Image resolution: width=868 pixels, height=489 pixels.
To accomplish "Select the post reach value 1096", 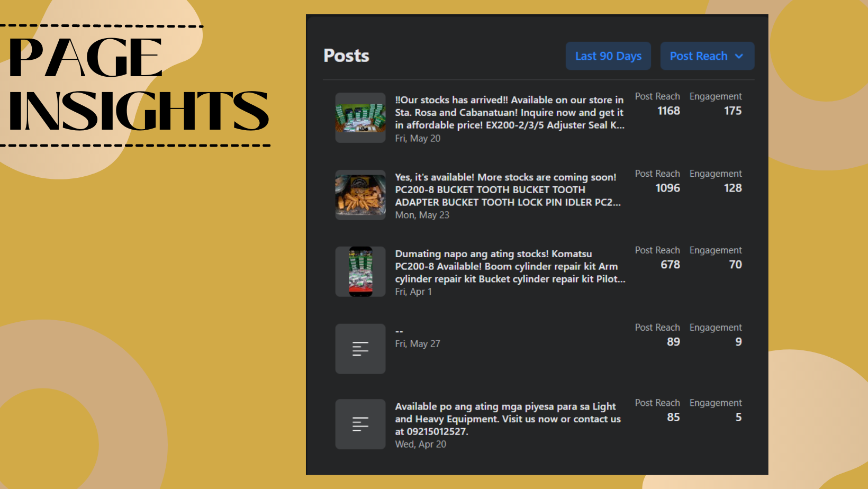I will point(668,188).
